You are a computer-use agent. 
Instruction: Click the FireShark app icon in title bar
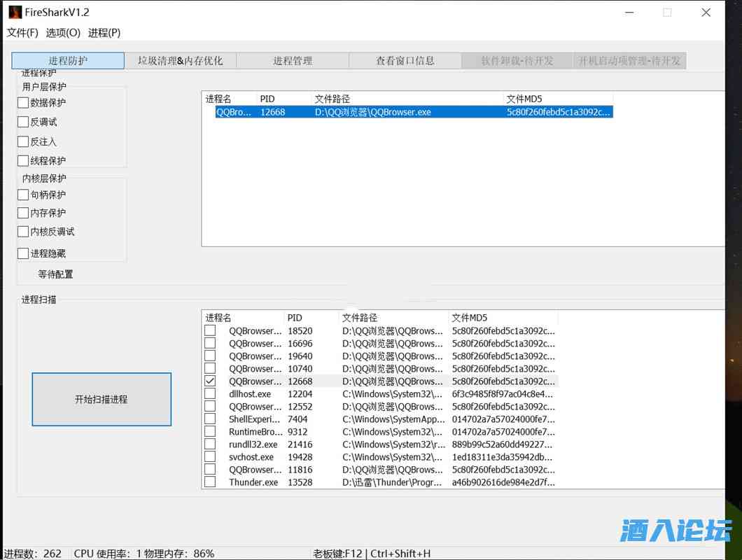click(15, 12)
